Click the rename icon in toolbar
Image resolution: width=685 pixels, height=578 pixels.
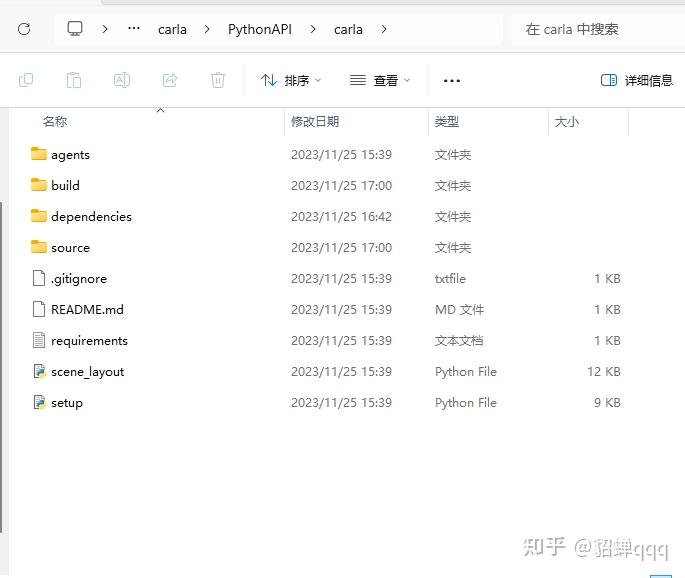pos(122,80)
